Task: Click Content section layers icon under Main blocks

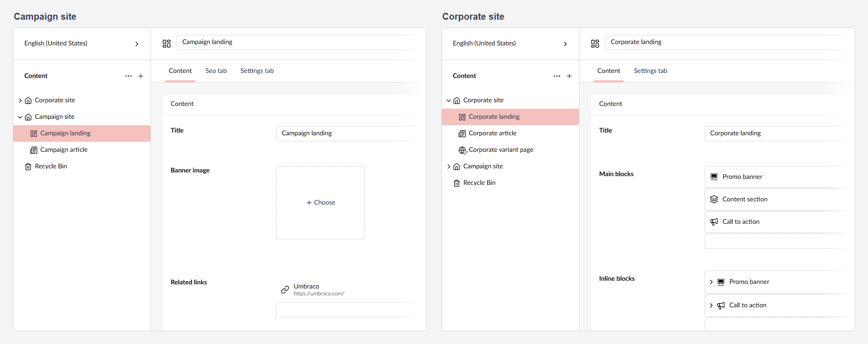Action: point(714,199)
